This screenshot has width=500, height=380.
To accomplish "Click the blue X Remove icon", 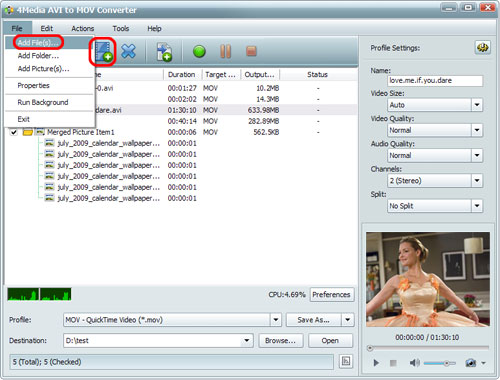I will pos(128,51).
